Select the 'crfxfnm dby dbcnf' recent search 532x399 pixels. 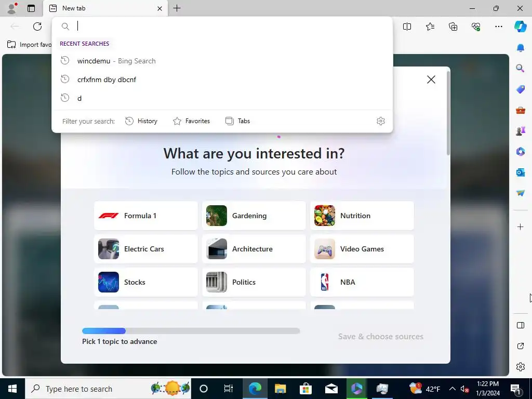(222, 79)
